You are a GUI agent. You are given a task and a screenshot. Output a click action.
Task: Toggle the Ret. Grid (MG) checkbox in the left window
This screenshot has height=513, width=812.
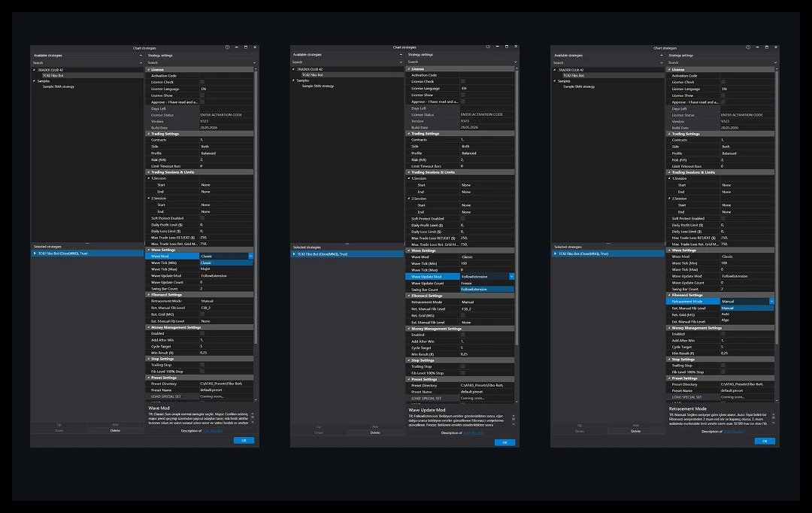point(202,314)
